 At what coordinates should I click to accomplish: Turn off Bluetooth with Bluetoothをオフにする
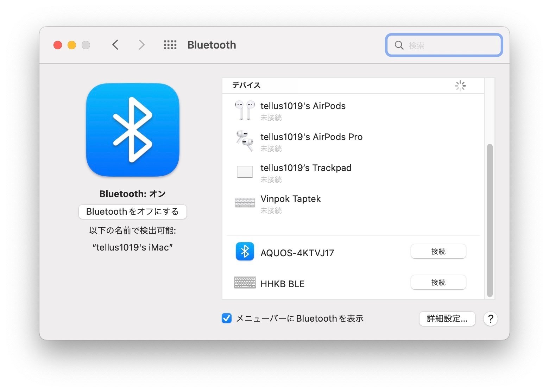click(x=133, y=211)
